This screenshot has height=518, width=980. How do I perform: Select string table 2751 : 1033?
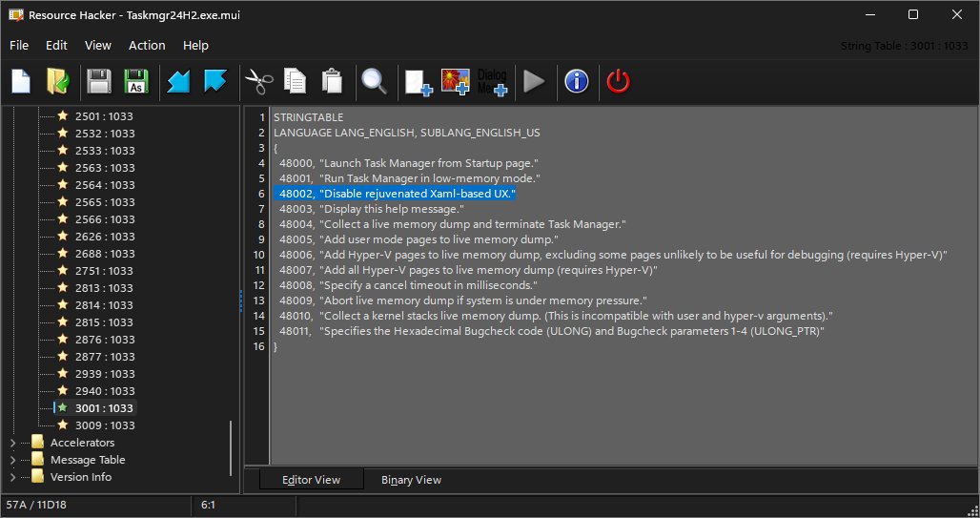pos(104,271)
